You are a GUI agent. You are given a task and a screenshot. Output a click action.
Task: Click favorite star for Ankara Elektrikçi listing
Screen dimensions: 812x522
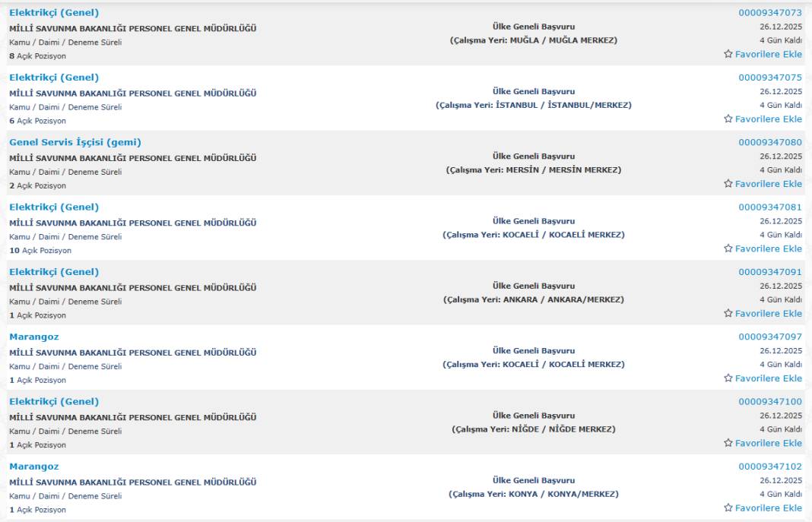pos(728,314)
